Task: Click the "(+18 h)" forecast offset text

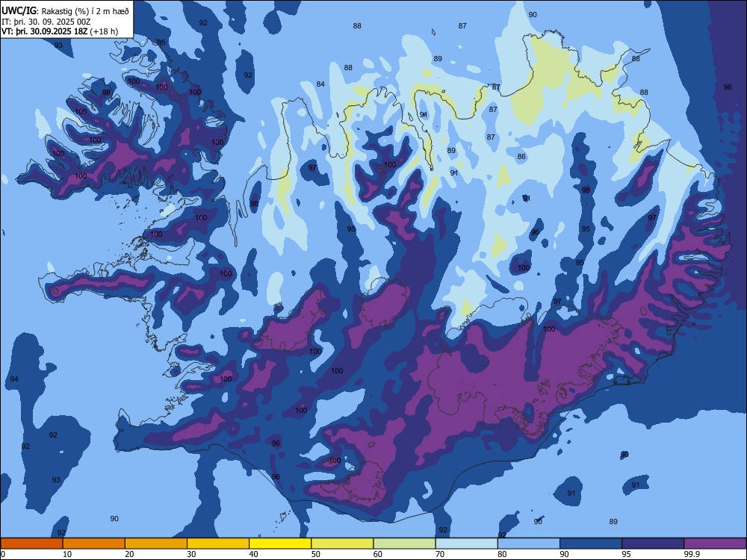Action: 105,31
